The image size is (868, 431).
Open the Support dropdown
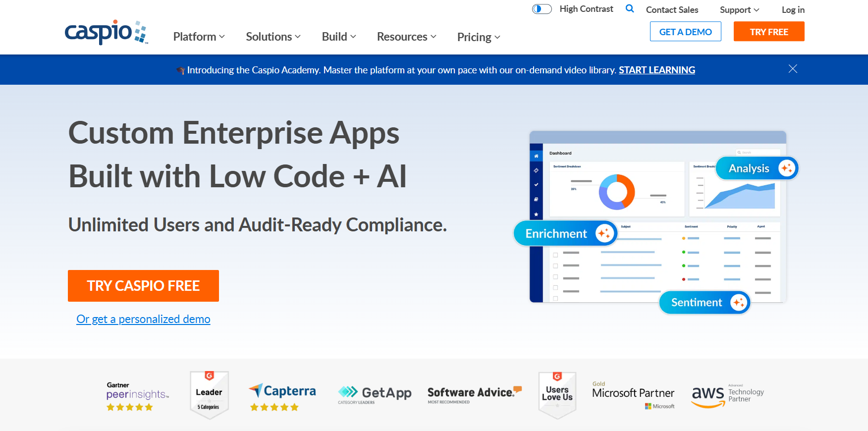pyautogui.click(x=739, y=10)
